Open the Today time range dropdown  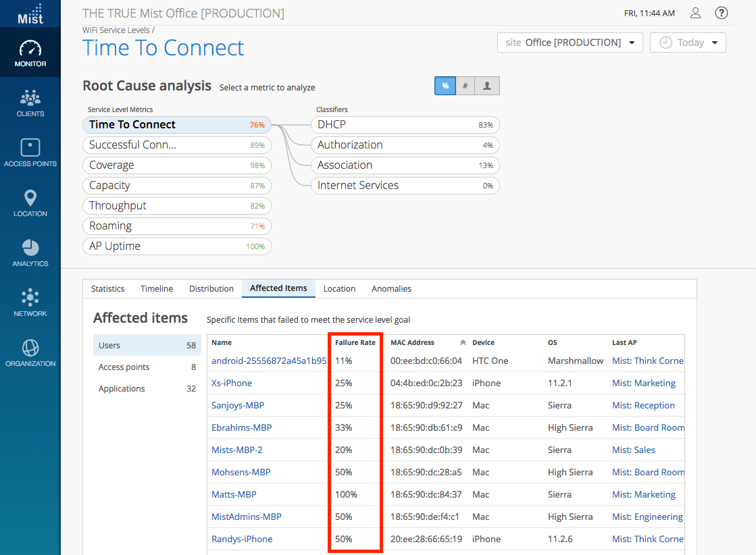tap(688, 43)
